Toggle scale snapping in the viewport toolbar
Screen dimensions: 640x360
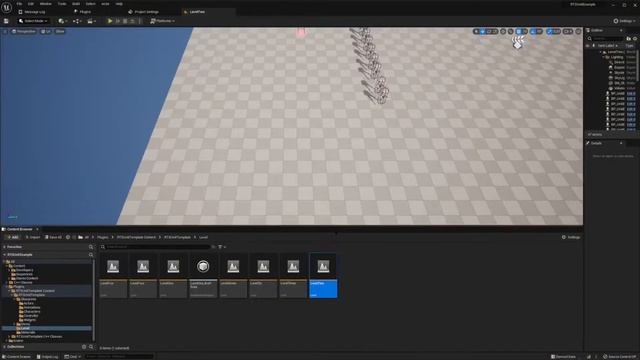(x=549, y=31)
